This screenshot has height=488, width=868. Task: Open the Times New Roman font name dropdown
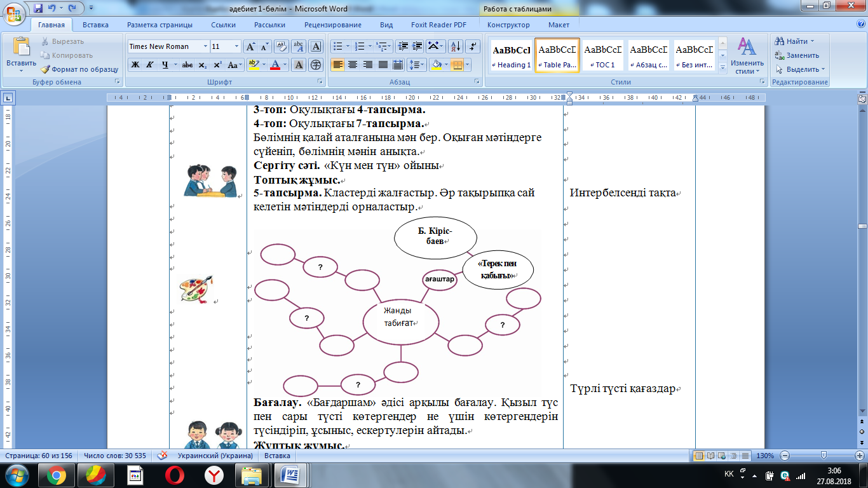(205, 46)
